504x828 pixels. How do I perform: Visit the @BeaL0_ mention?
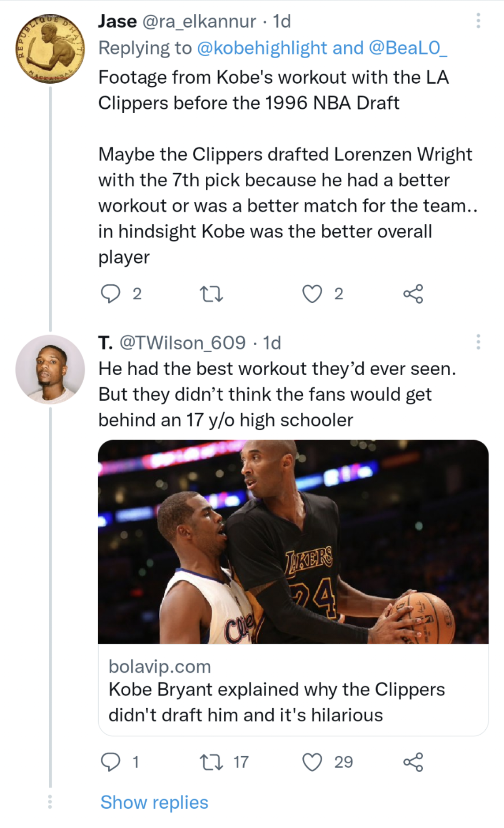click(408, 48)
